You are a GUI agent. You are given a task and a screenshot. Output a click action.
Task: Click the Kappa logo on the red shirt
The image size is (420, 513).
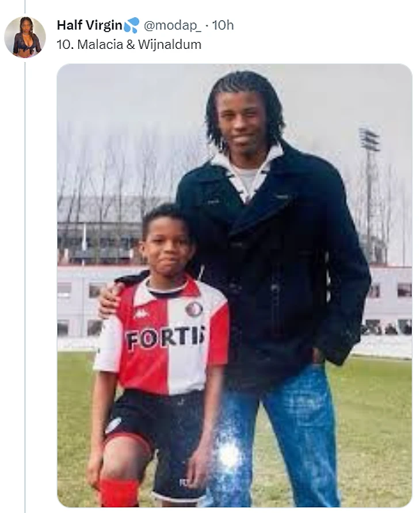click(x=140, y=313)
